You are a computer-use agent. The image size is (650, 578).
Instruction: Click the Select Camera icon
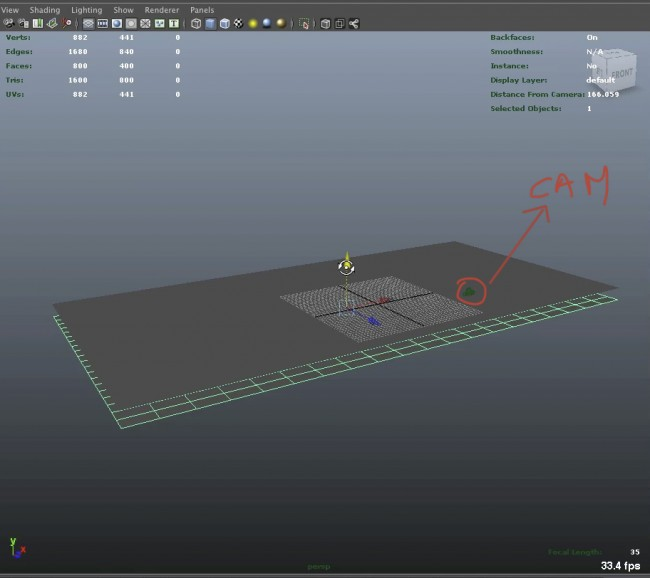click(x=9, y=23)
